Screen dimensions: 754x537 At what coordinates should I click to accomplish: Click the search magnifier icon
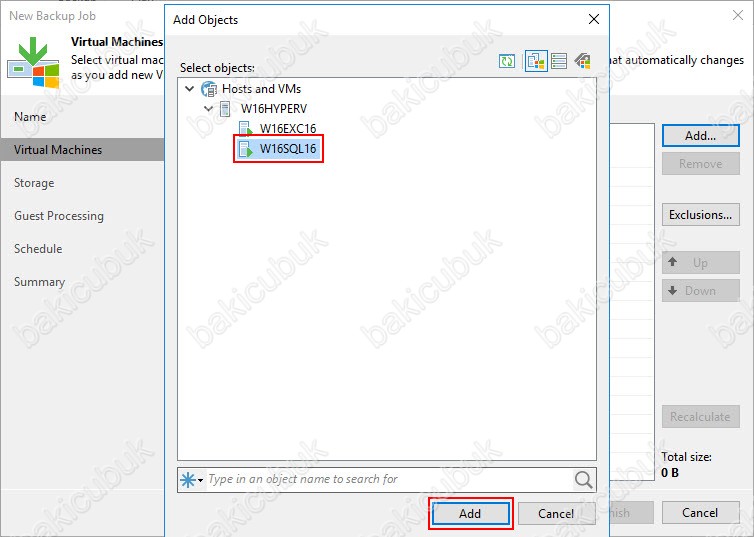point(583,479)
